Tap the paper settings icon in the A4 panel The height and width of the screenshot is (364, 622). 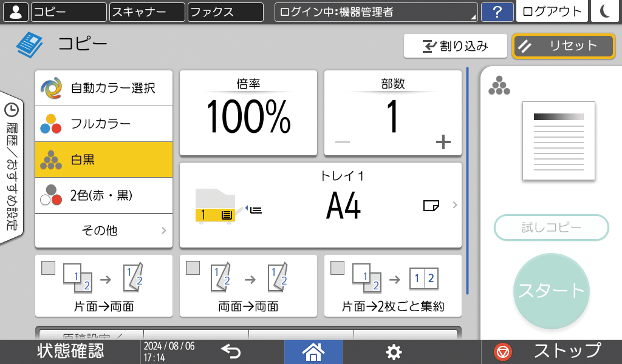[432, 205]
